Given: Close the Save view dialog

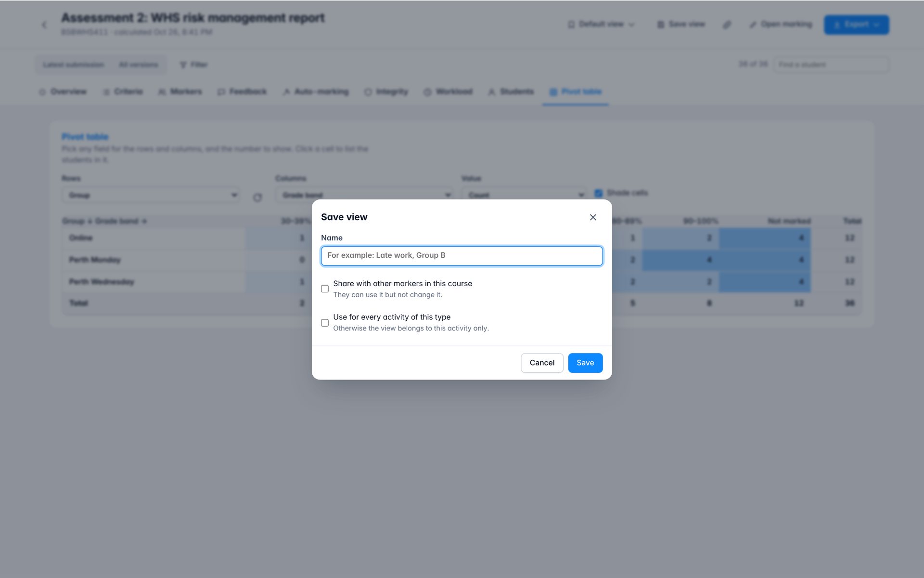Looking at the screenshot, I should 593,217.
